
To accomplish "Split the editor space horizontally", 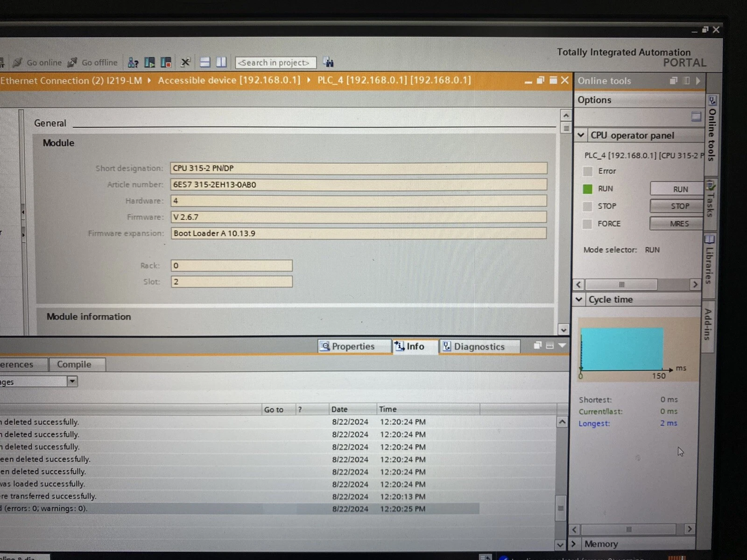I will click(205, 63).
